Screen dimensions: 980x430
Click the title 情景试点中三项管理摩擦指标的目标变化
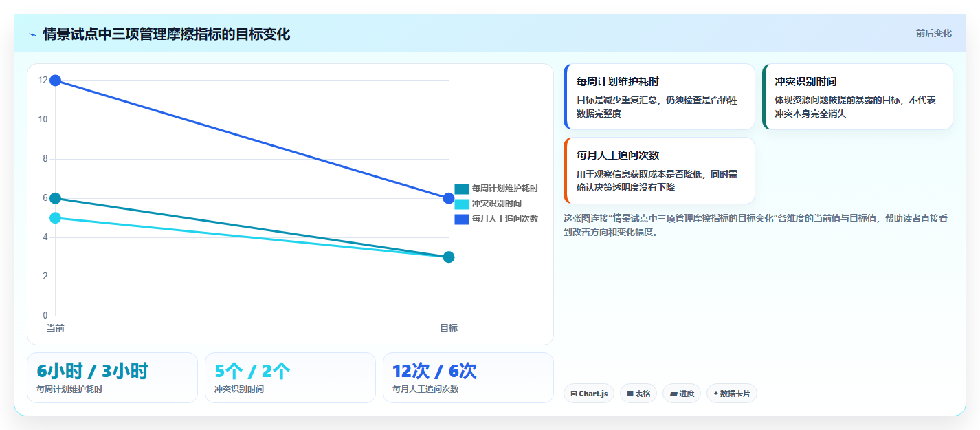click(166, 34)
